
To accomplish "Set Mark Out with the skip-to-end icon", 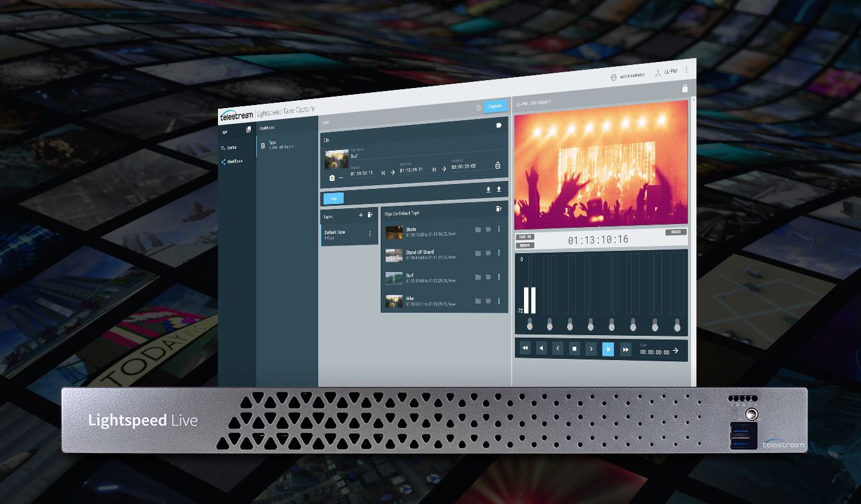I will [434, 169].
